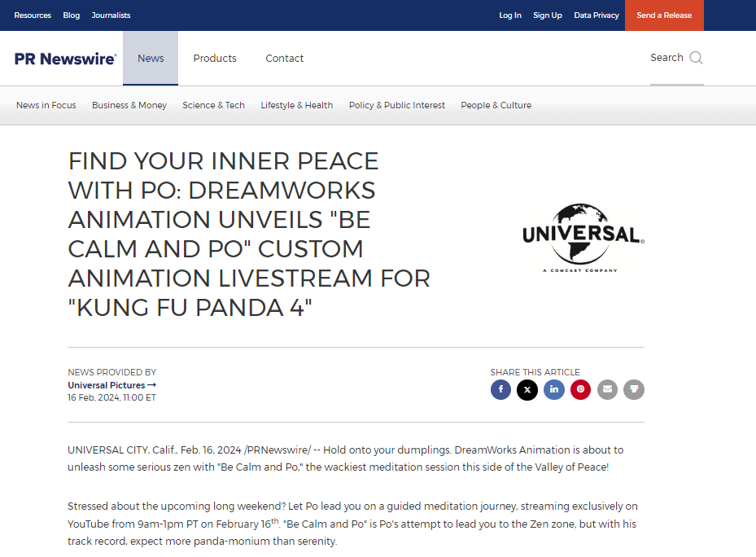Share article on Facebook
Viewport: 756px width, 557px height.
pyautogui.click(x=500, y=389)
